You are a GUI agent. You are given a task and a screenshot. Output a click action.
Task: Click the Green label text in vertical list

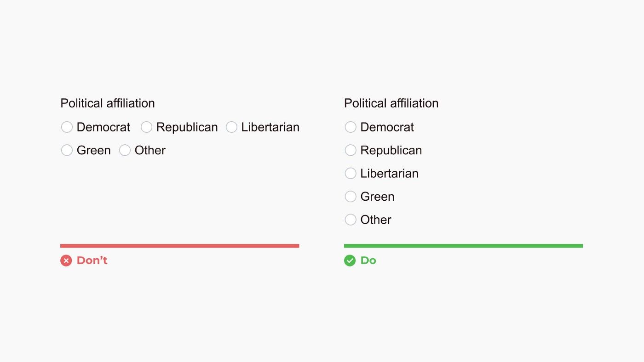[378, 197]
